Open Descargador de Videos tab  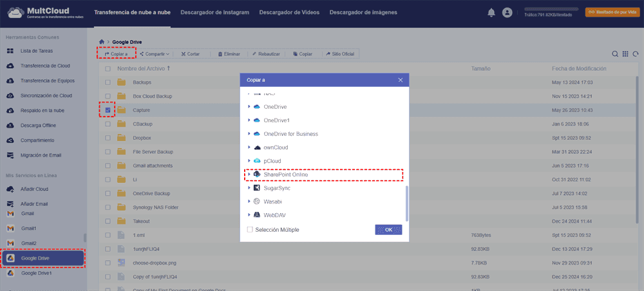coord(289,12)
